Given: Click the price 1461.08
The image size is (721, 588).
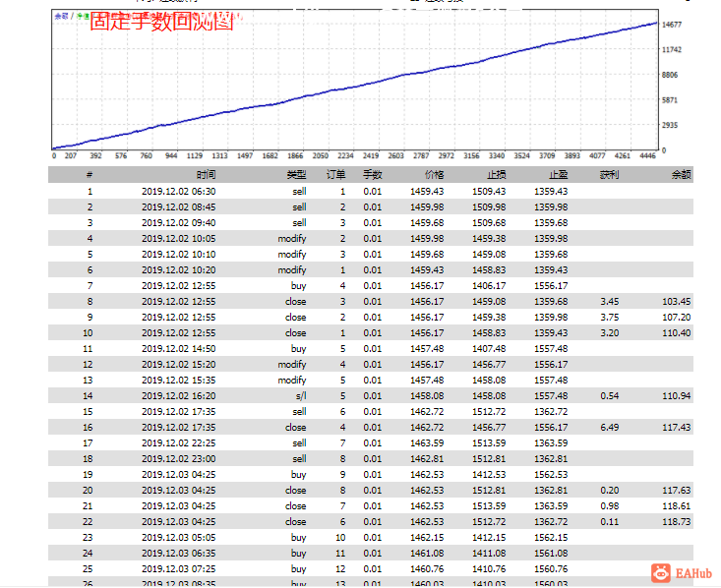Looking at the screenshot, I should click(x=427, y=553).
